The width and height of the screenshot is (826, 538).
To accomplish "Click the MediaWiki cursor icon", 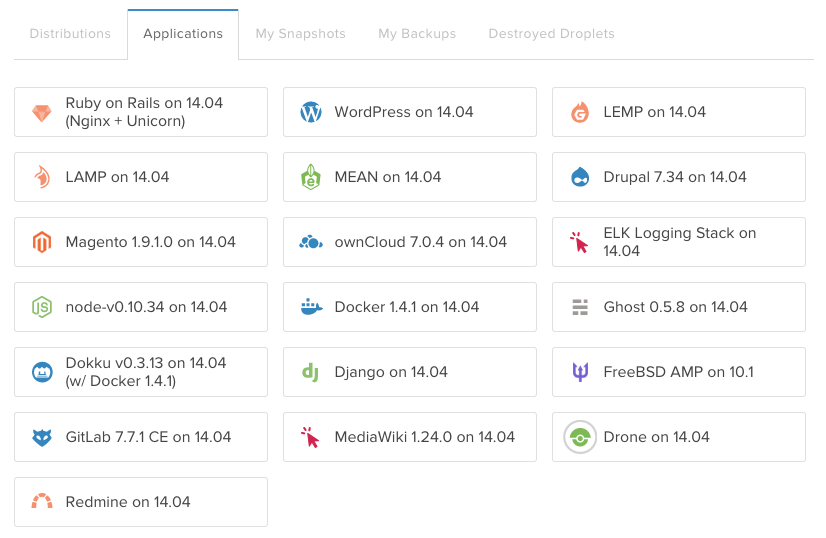I will click(310, 437).
